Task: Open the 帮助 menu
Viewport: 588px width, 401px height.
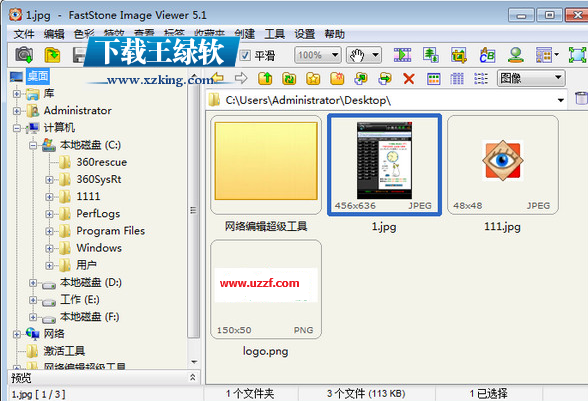Action: tap(334, 34)
